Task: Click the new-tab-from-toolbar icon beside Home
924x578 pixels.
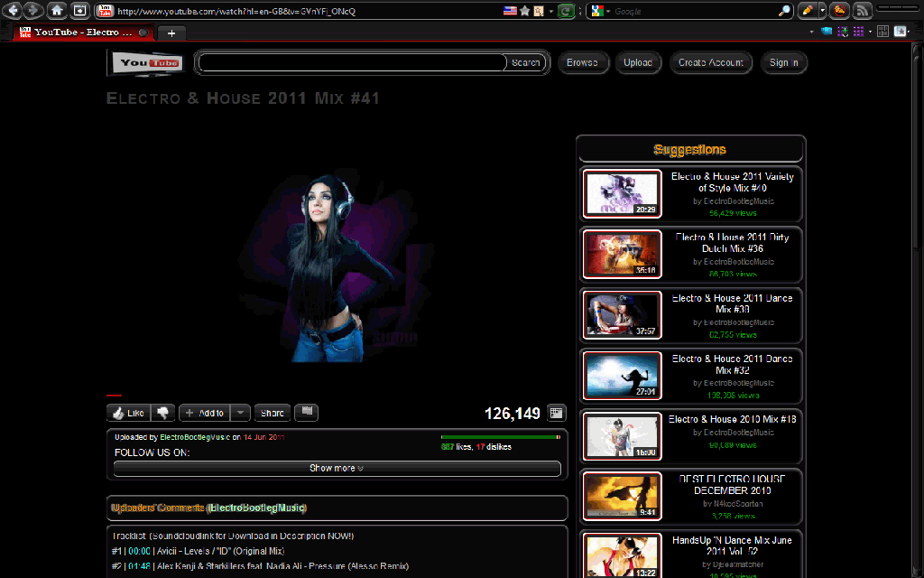Action: point(79,10)
